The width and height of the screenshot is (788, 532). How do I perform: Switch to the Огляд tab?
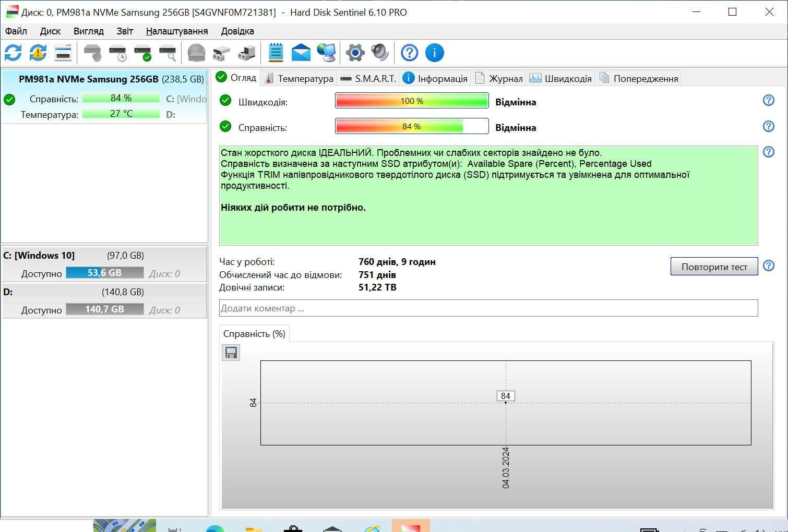pos(236,77)
